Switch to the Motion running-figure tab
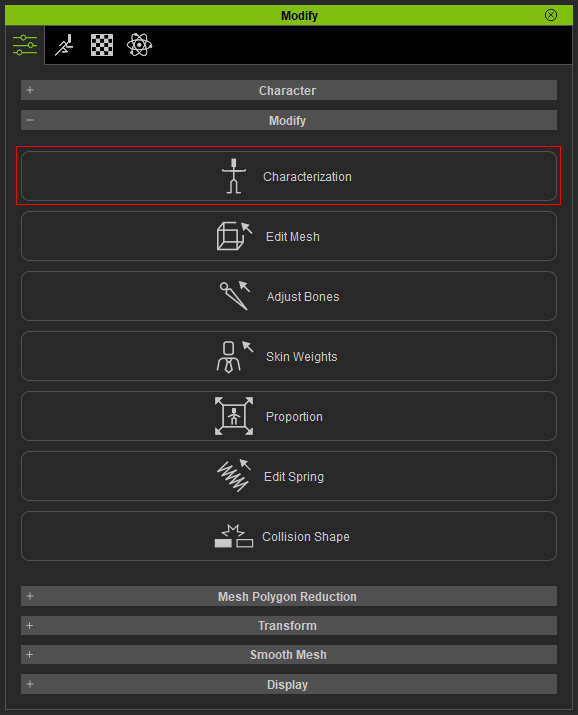 [x=64, y=45]
